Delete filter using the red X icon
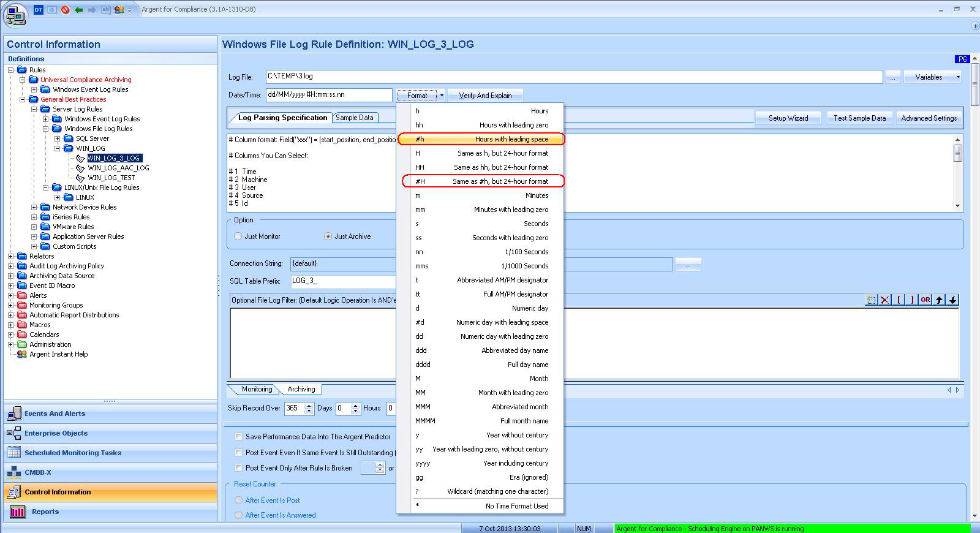Image resolution: width=980 pixels, height=533 pixels. point(884,300)
